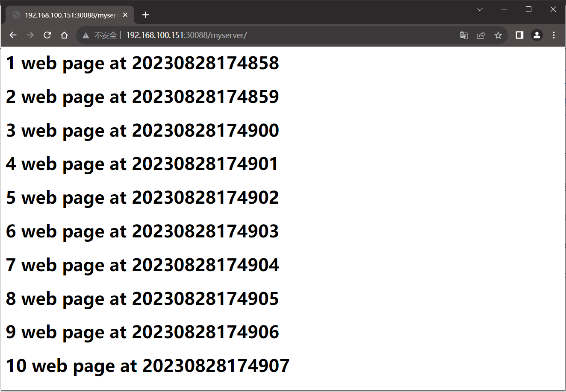Go forward to the next page
This screenshot has height=392, width=566.
click(30, 35)
